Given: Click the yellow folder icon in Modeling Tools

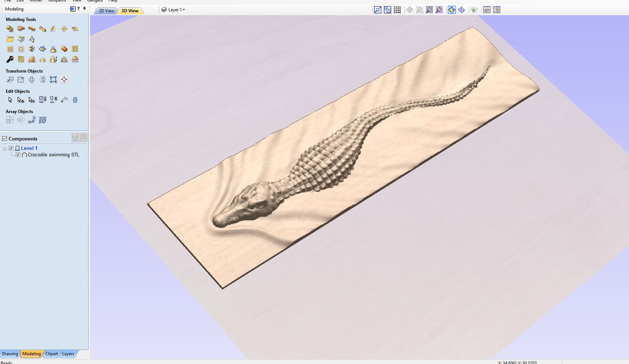Looking at the screenshot, I should pos(10,39).
